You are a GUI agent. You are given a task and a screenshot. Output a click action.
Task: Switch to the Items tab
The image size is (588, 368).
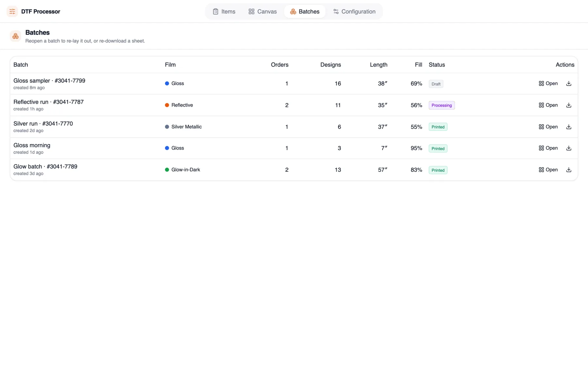[x=224, y=11]
